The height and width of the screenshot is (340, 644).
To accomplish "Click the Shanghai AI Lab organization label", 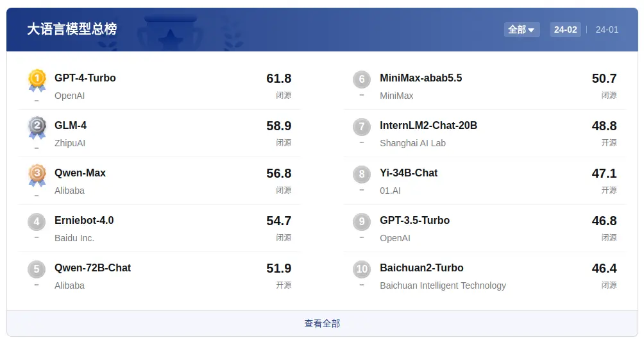I will 413,143.
